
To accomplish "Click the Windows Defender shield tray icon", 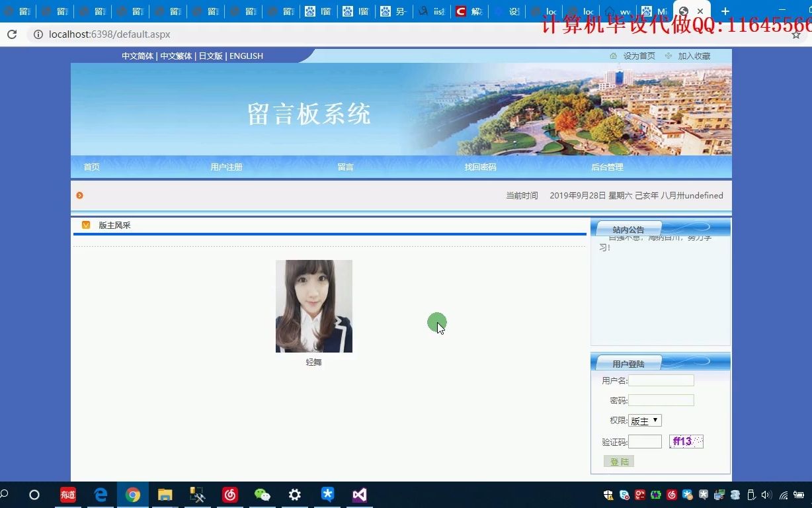I will (x=608, y=495).
